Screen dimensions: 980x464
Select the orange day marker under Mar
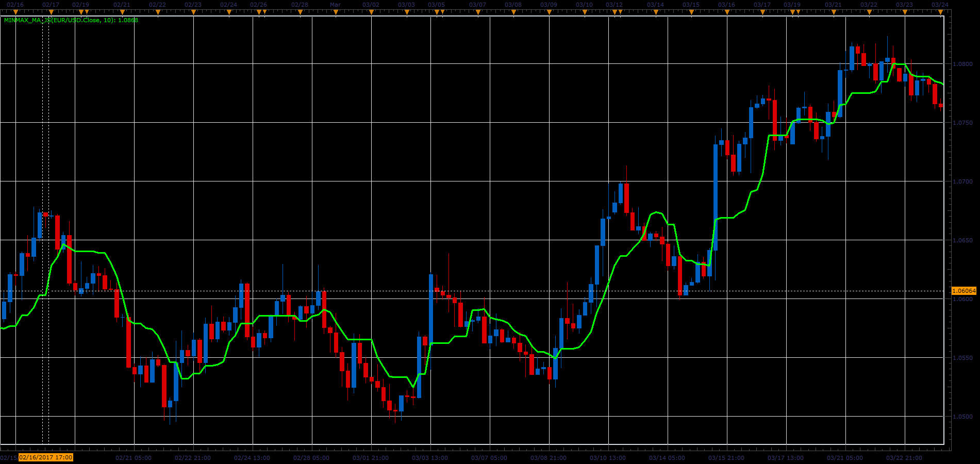pos(336,12)
